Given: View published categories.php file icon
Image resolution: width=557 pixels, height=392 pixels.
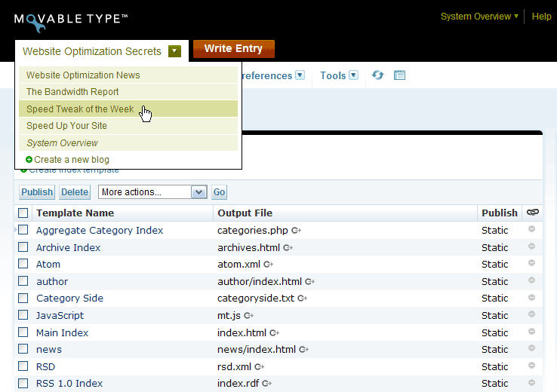Looking at the screenshot, I should coord(297,231).
